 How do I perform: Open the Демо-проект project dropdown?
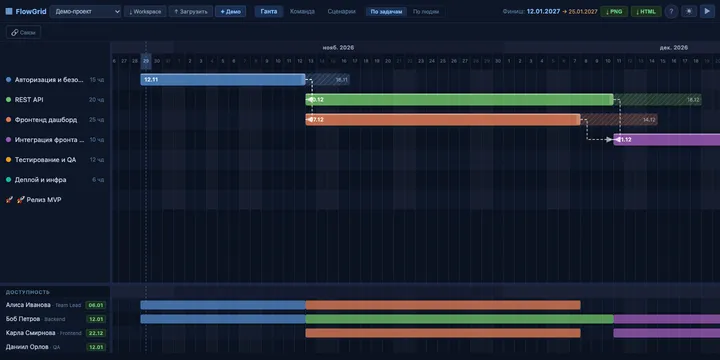[x=85, y=11]
